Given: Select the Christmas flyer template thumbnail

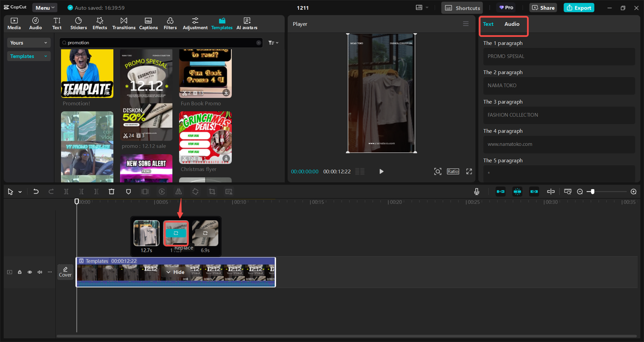Looking at the screenshot, I should tap(205, 137).
